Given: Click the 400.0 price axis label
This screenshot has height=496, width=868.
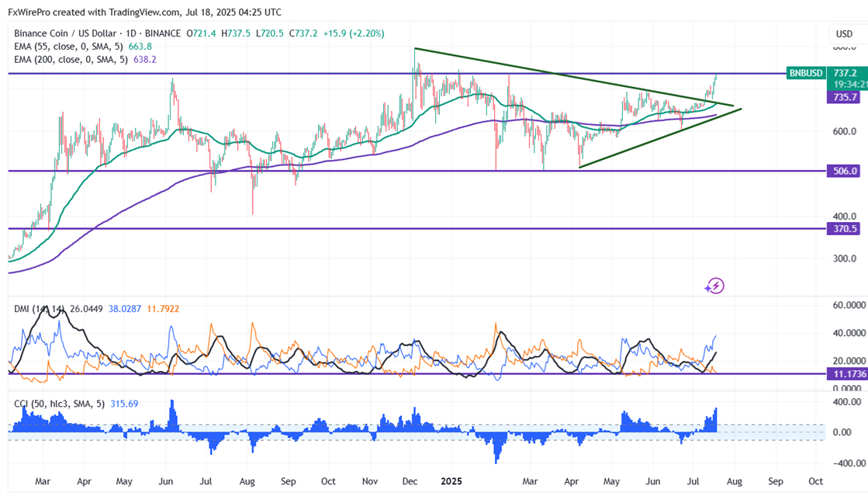Looking at the screenshot, I should point(844,216).
